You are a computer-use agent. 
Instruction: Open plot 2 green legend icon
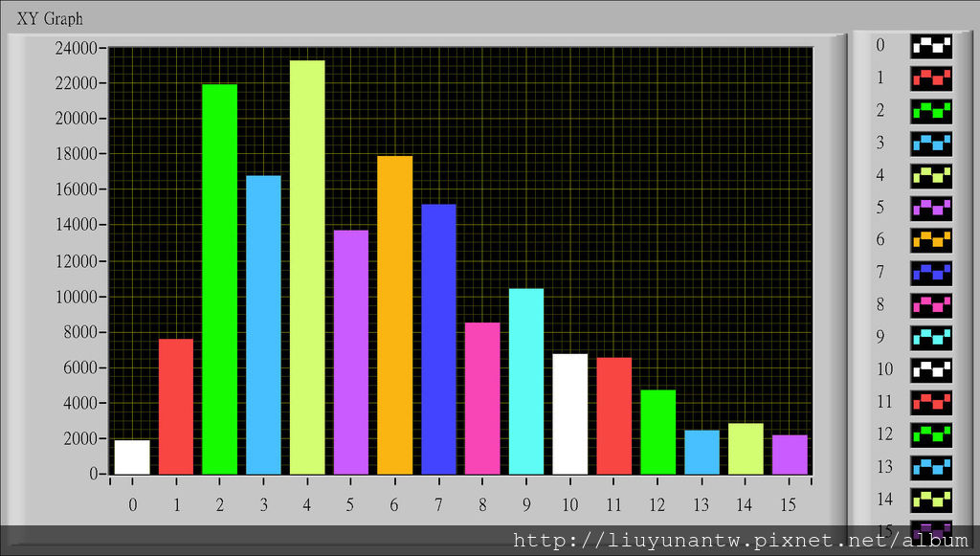(931, 111)
